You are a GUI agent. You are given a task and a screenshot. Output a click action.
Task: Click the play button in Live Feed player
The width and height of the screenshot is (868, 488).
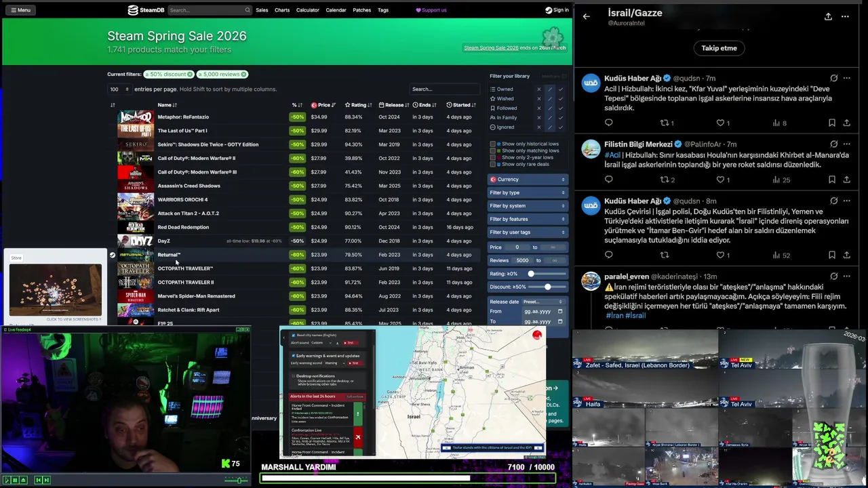[7, 480]
